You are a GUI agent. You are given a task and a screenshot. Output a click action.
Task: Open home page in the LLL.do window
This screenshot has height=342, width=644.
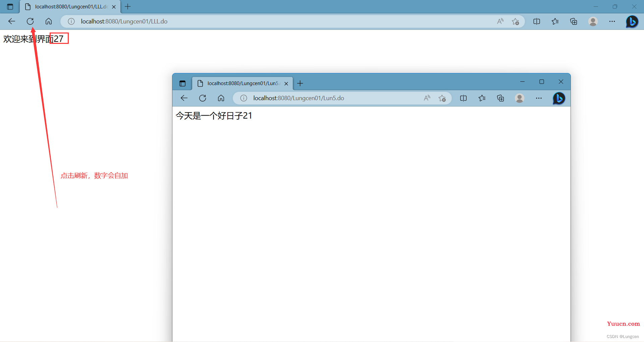click(x=49, y=21)
